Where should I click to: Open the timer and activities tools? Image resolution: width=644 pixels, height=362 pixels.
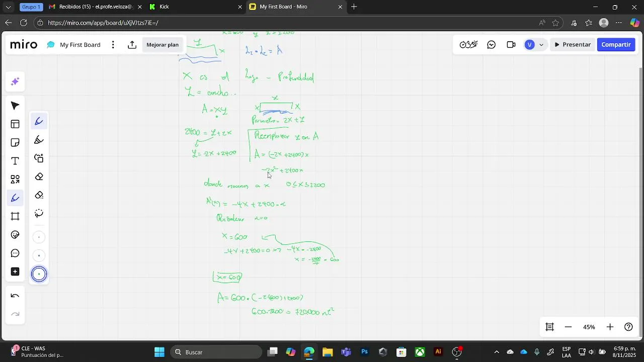tap(468, 45)
